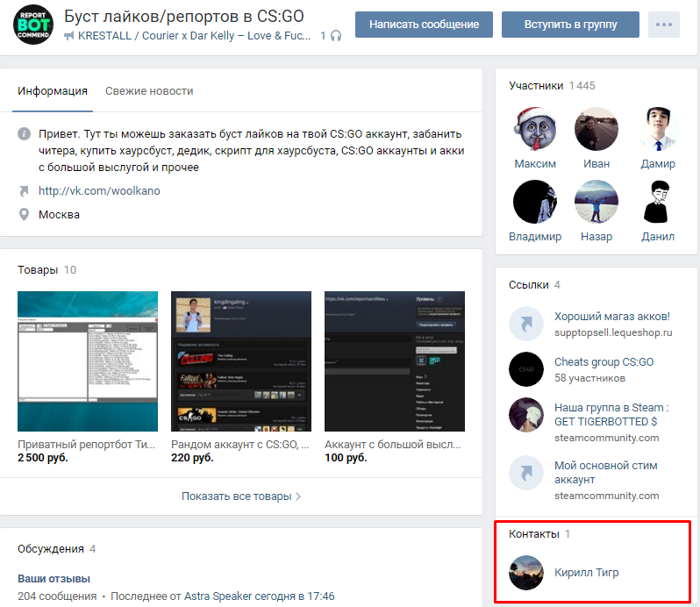Click Кирилл Тигр's contact avatar
700x607 pixels.
526,573
